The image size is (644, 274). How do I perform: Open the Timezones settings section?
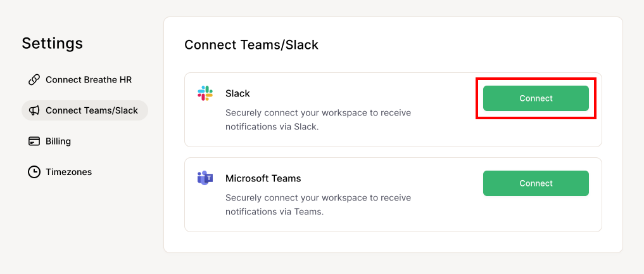pyautogui.click(x=68, y=172)
